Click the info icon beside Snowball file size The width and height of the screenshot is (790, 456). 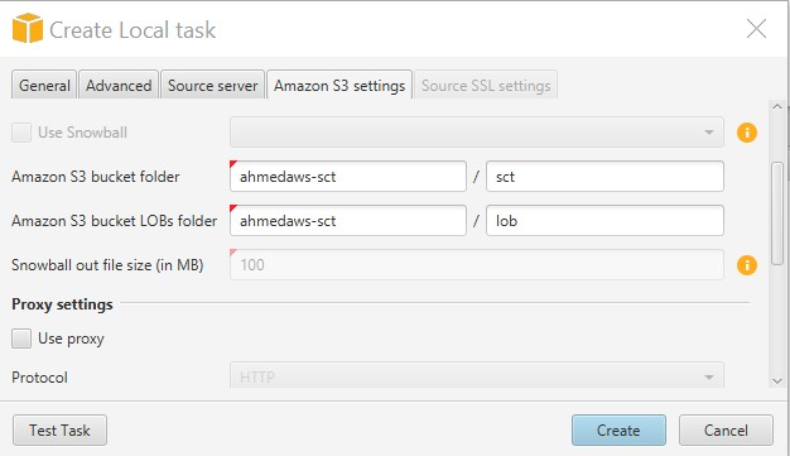pos(746,265)
